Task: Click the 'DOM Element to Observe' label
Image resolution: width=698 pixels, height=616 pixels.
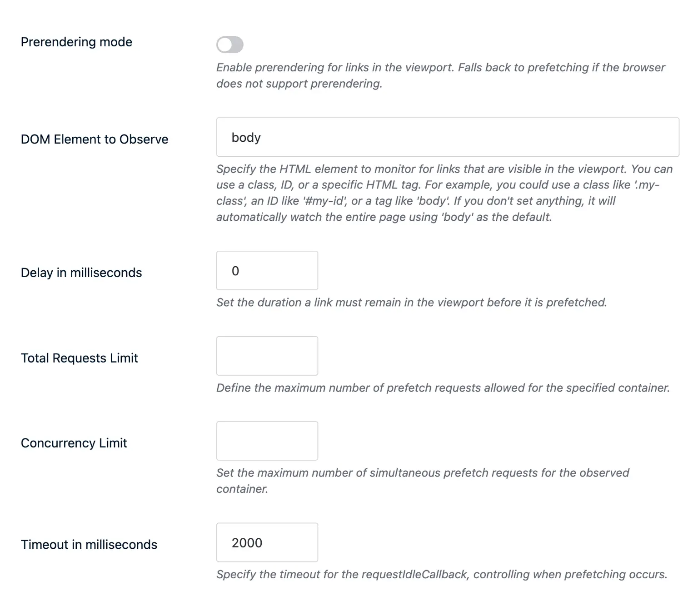Action: (x=95, y=139)
